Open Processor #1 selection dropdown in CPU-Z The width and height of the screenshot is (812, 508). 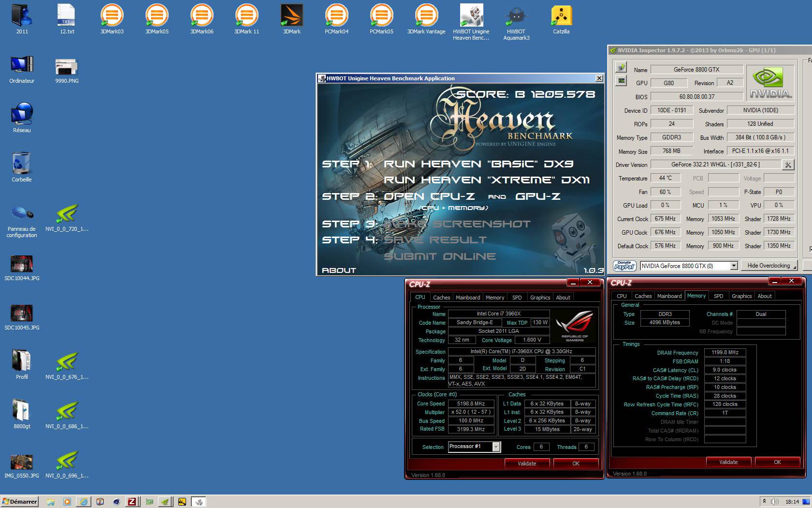[496, 447]
